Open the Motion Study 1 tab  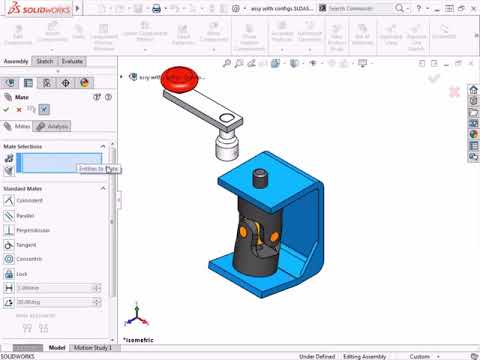[92, 348]
